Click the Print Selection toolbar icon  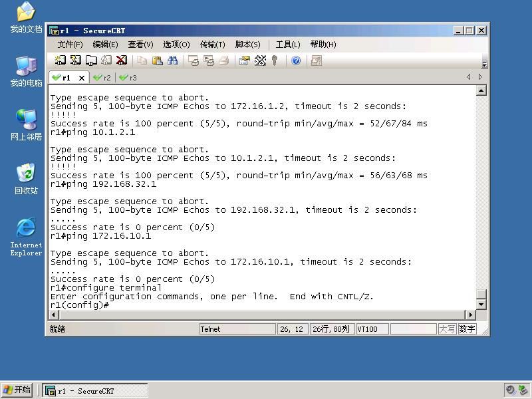(x=209, y=61)
